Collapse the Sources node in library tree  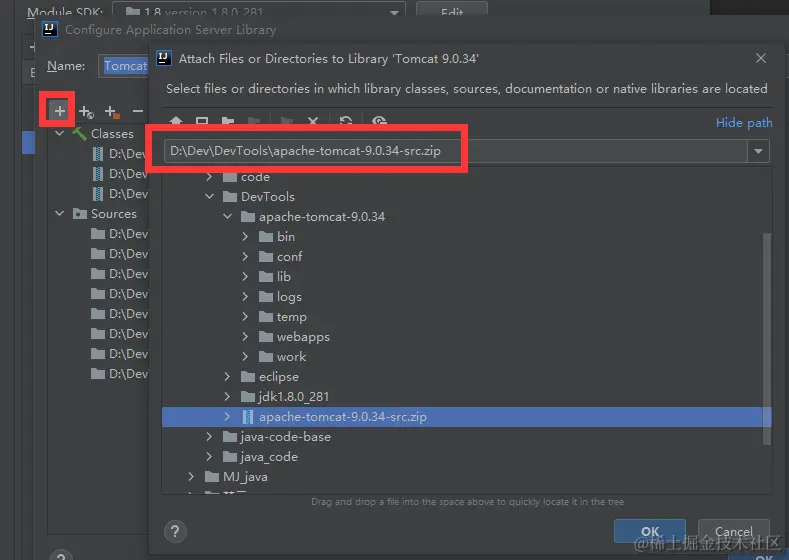point(59,214)
